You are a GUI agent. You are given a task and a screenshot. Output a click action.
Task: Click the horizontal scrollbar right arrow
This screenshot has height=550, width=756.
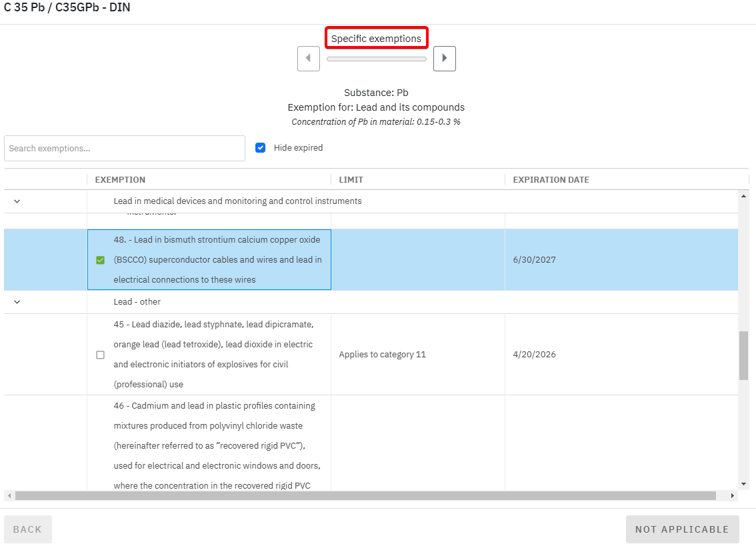(x=733, y=496)
